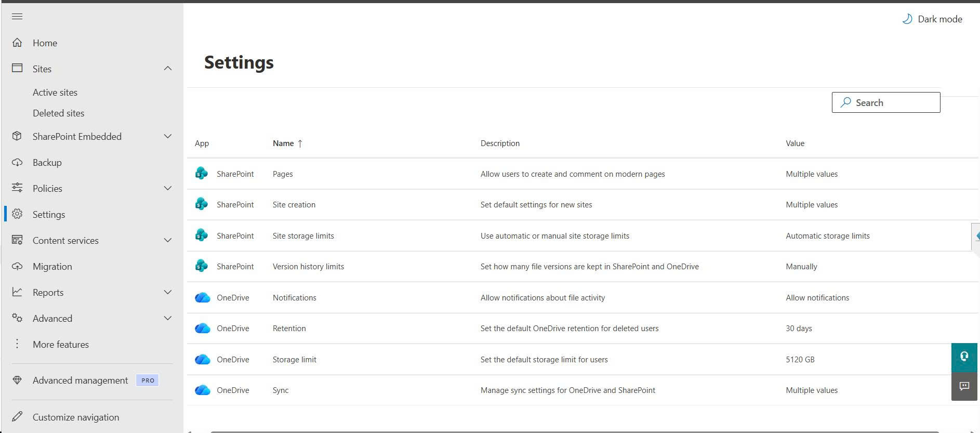Click the Advanced management diamond icon

click(x=17, y=380)
